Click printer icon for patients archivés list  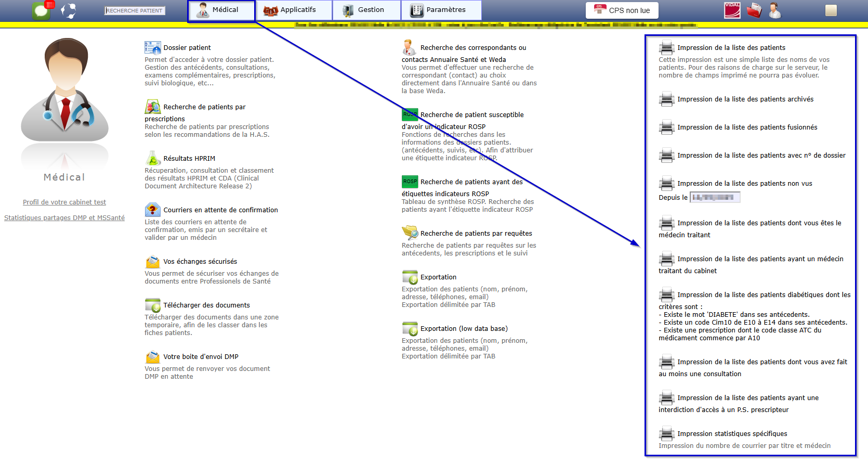[x=666, y=99]
